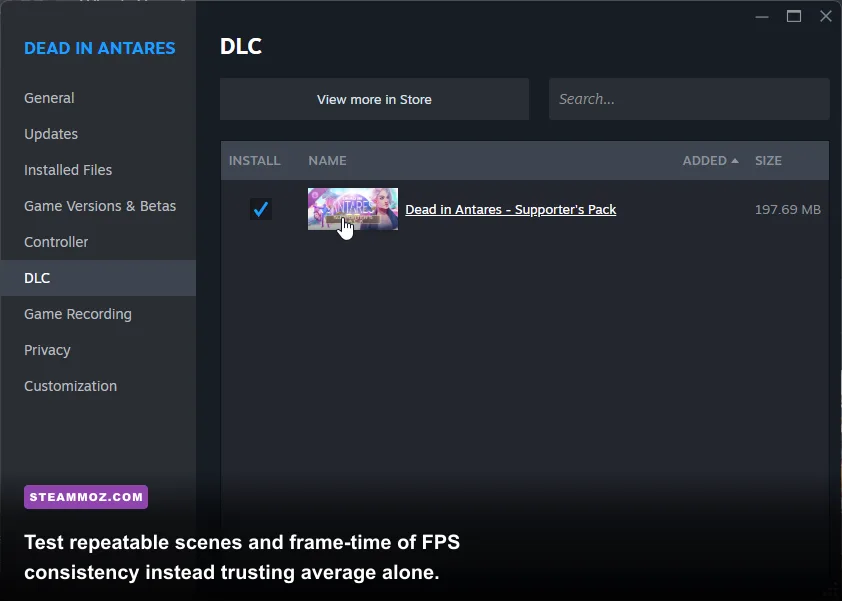Click the Dead in Antares title
842x601 pixels.
click(100, 48)
